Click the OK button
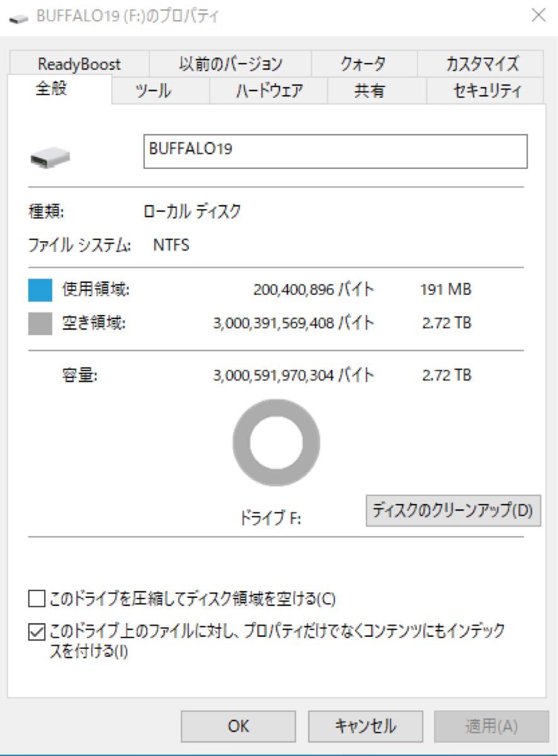 click(x=238, y=725)
